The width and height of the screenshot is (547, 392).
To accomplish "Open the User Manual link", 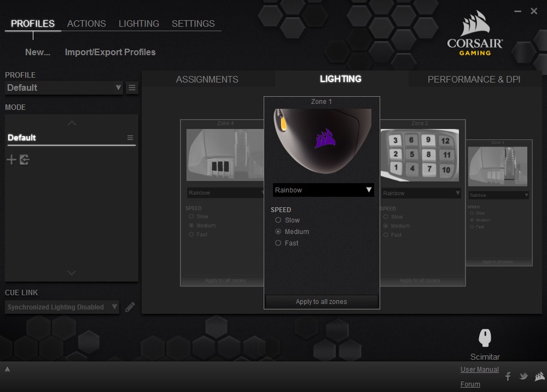I will [x=479, y=370].
